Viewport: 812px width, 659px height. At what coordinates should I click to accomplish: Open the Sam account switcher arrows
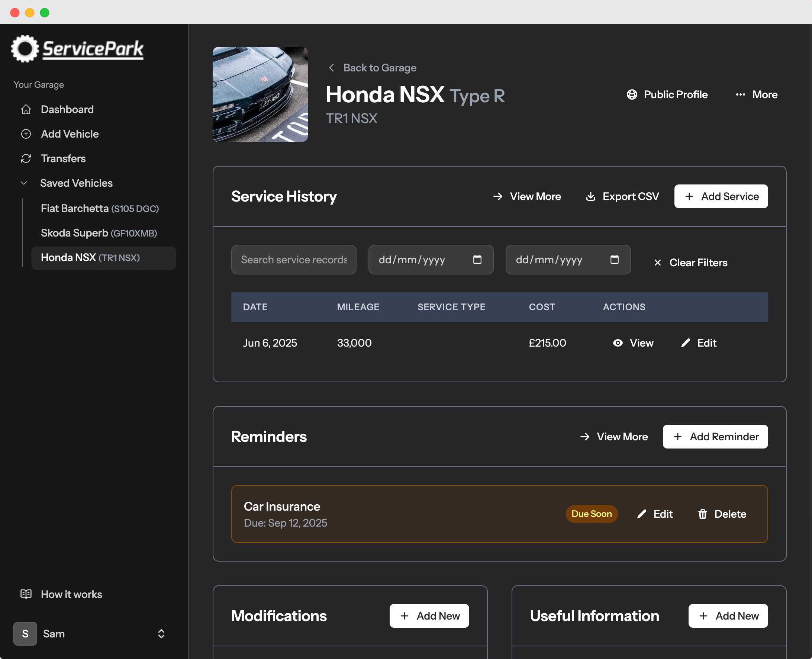pyautogui.click(x=161, y=634)
